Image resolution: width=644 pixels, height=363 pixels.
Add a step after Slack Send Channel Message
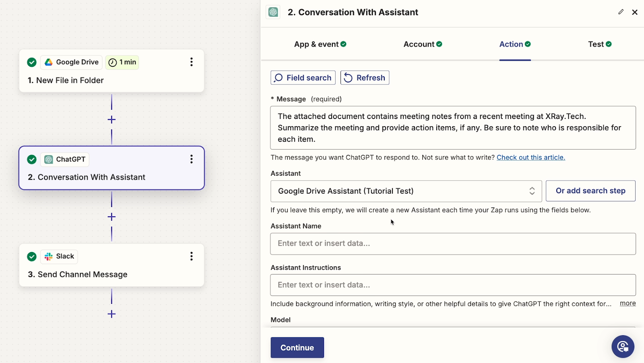coord(111,314)
